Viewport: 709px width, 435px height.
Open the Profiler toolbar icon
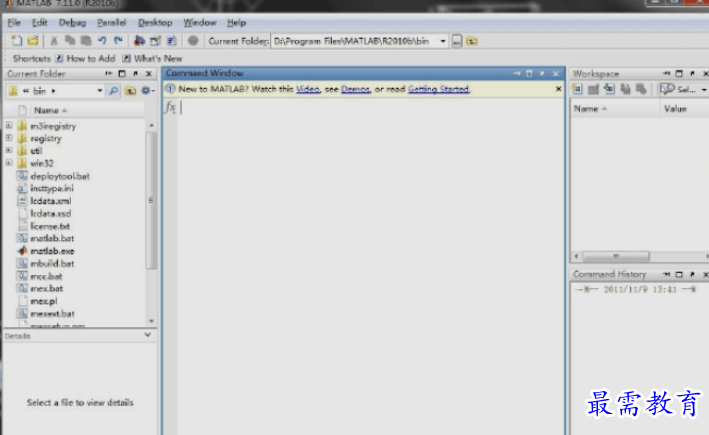pos(171,41)
